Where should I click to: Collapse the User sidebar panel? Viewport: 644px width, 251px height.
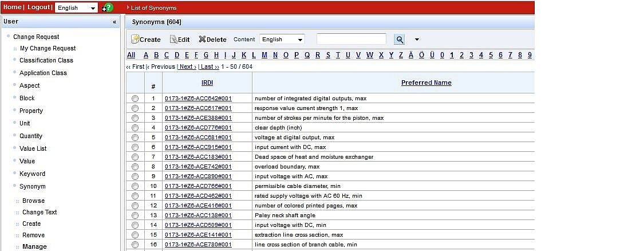coord(114,22)
